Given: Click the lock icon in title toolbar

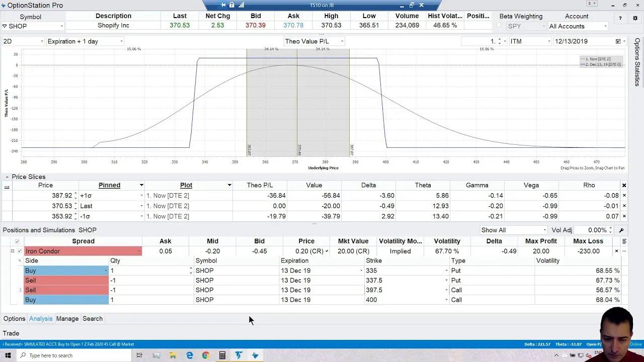Looking at the screenshot, I should pyautogui.click(x=232, y=5).
